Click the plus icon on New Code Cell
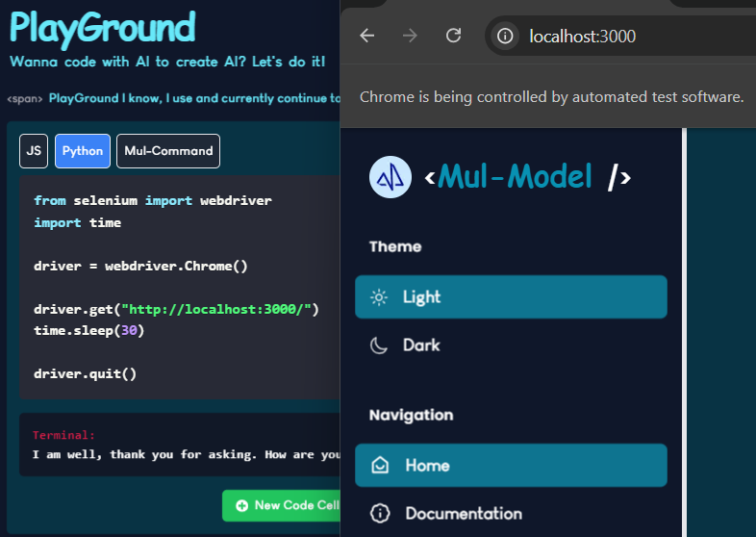This screenshot has width=756, height=537. 242,505
